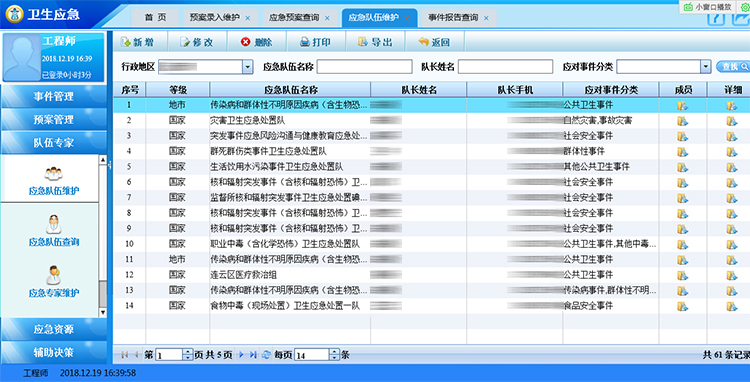Click the 查找 search button
This screenshot has height=382, width=750.
[733, 67]
